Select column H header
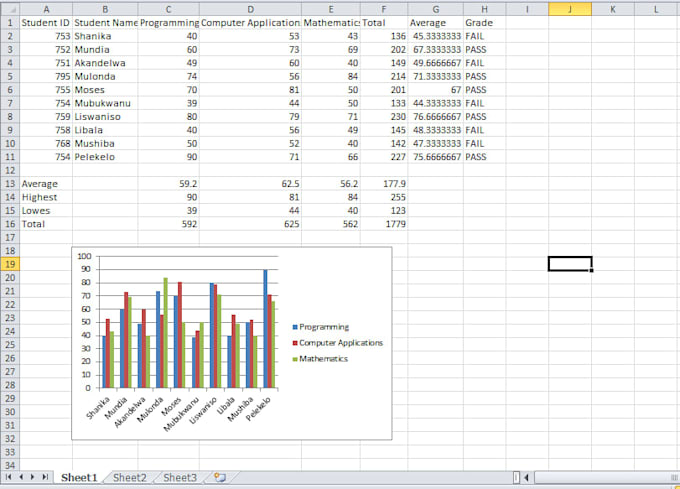The width and height of the screenshot is (680, 489). click(484, 9)
